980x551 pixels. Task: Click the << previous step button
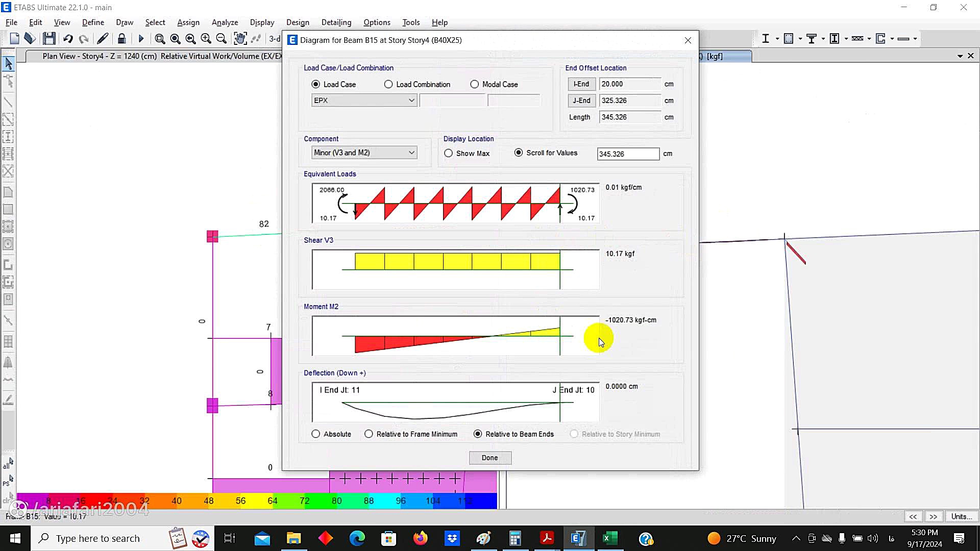[913, 516]
